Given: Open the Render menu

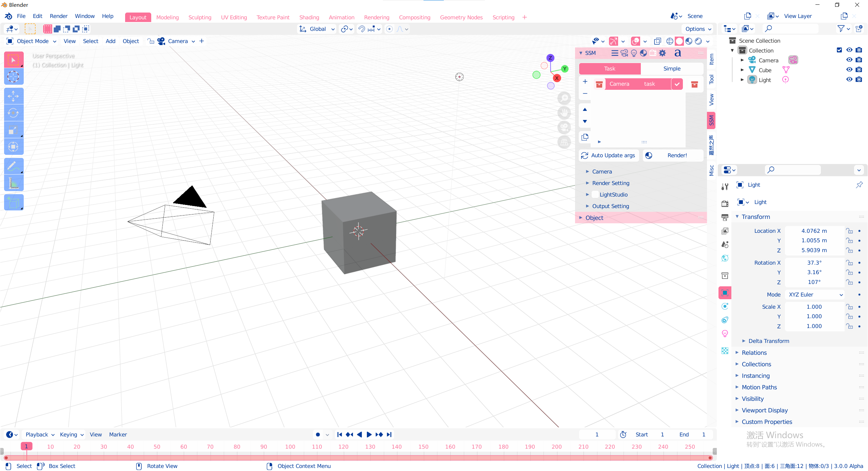Looking at the screenshot, I should point(58,16).
